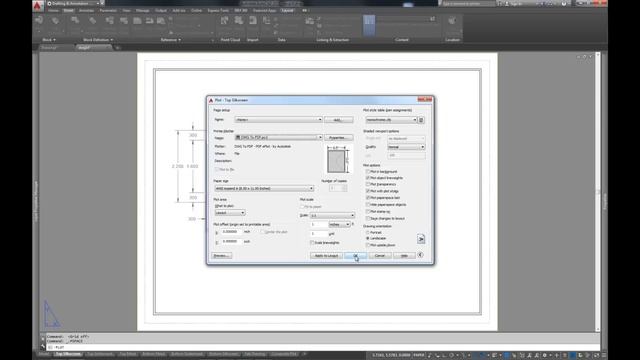Collapse Plot dialog with the round arrow
Screen dimensions: 640x360
[x=420, y=255]
